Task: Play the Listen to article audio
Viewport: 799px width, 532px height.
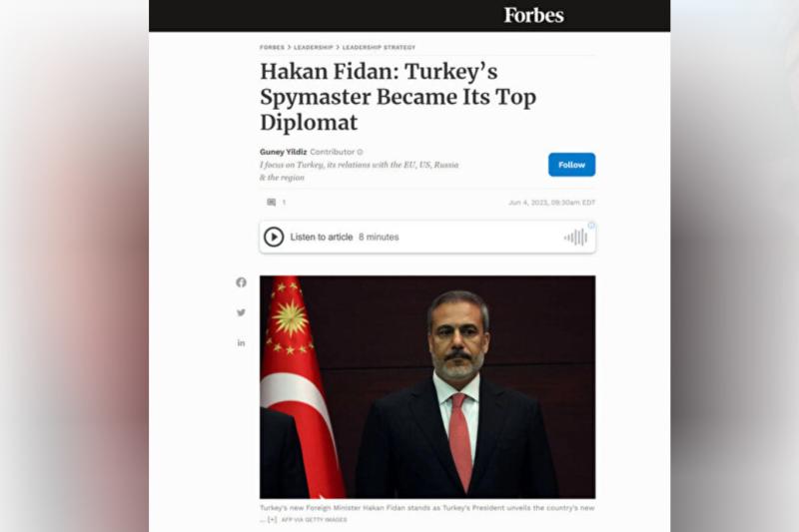Action: pyautogui.click(x=274, y=237)
